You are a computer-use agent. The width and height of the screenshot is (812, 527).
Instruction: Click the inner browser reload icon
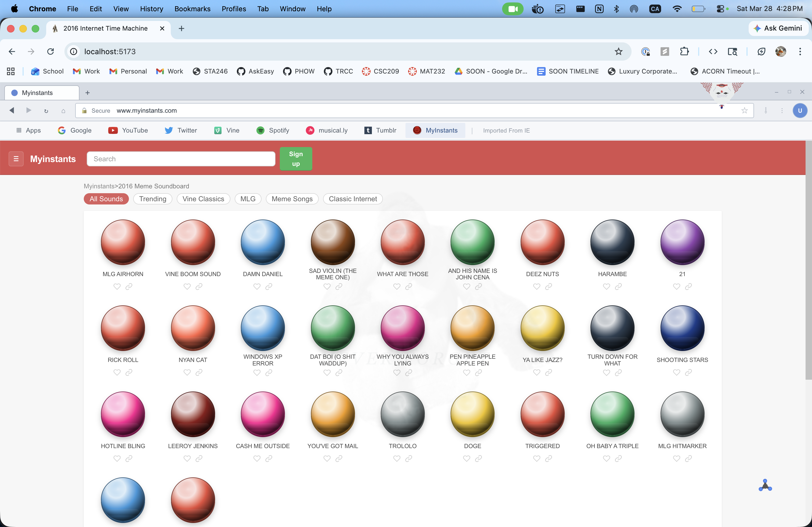[46, 111]
